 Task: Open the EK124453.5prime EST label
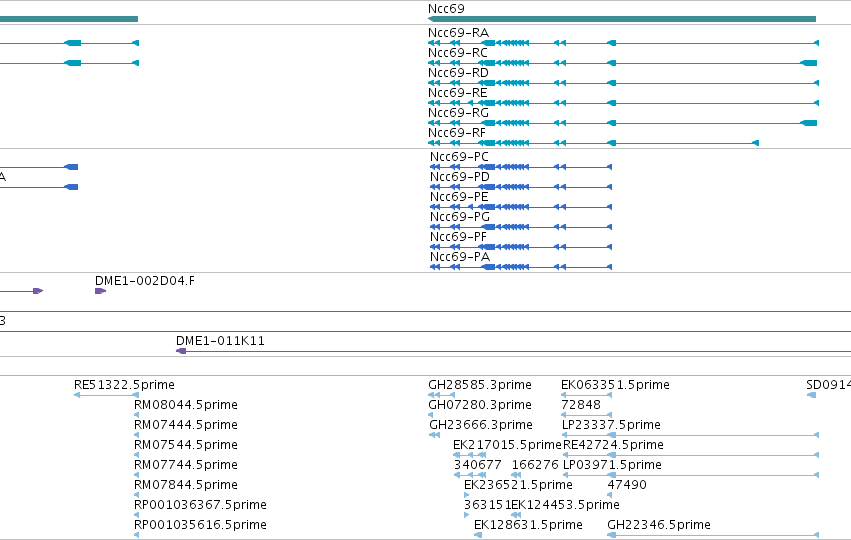[566, 505]
